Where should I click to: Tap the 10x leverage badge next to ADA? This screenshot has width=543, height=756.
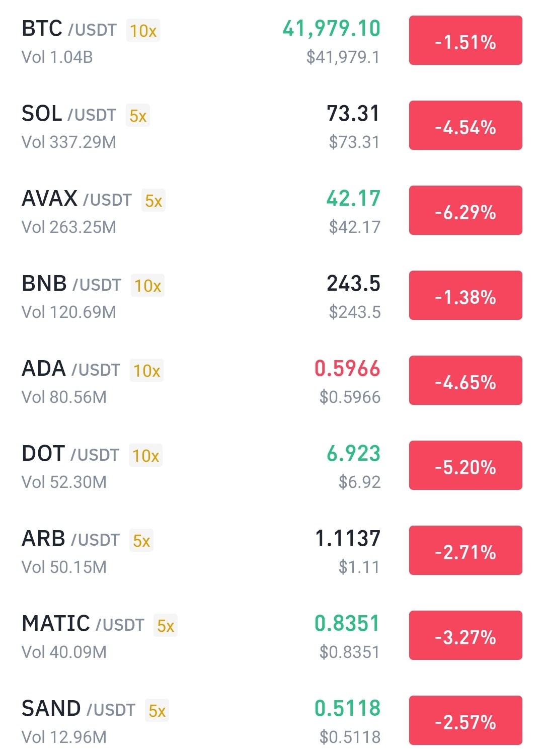coord(146,371)
